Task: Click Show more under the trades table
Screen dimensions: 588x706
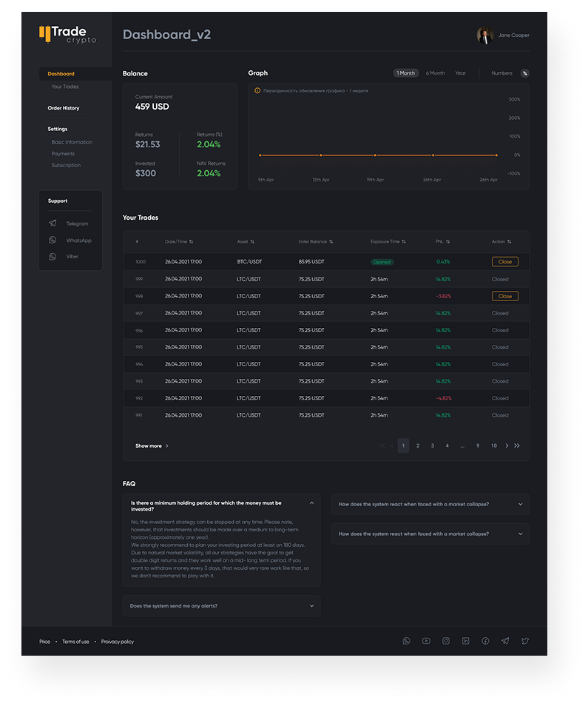Action: coord(152,446)
